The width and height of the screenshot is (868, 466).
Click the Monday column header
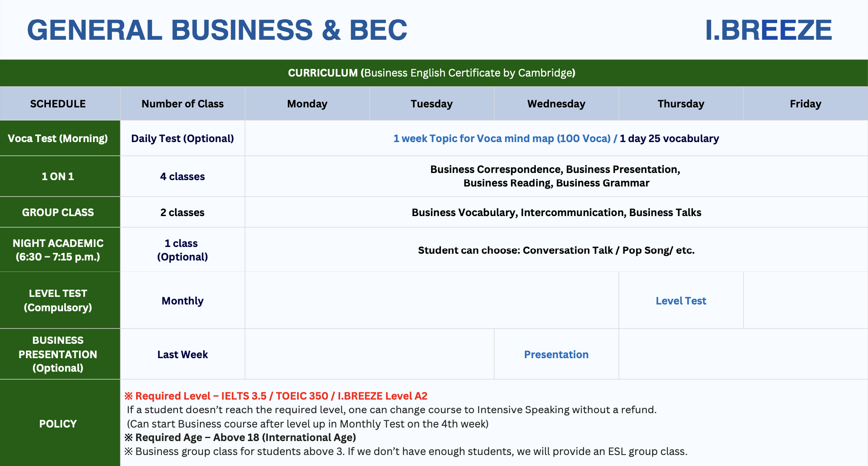coord(307,104)
